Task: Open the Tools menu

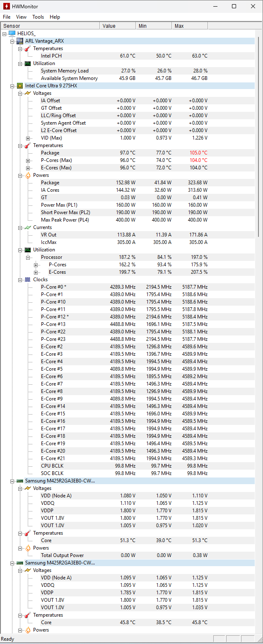Action: point(38,17)
